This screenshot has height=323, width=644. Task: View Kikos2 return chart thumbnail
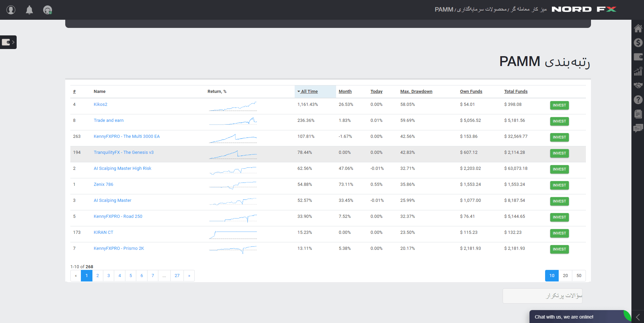pyautogui.click(x=233, y=106)
